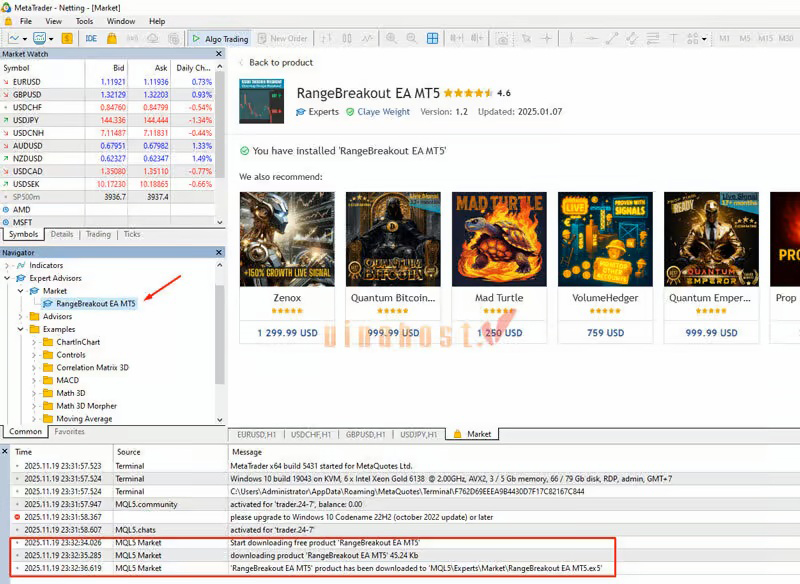Close the Market Watch panel
This screenshot has width=800, height=584.
point(220,54)
